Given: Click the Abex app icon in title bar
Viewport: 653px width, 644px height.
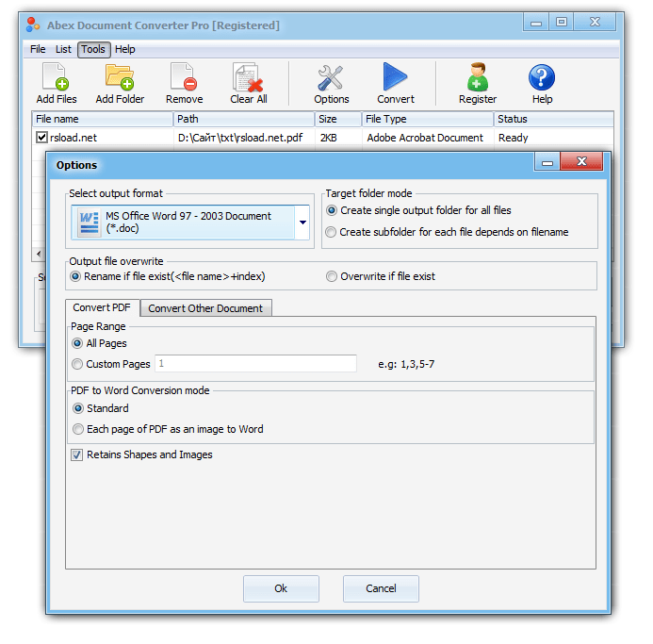Looking at the screenshot, I should (32, 25).
